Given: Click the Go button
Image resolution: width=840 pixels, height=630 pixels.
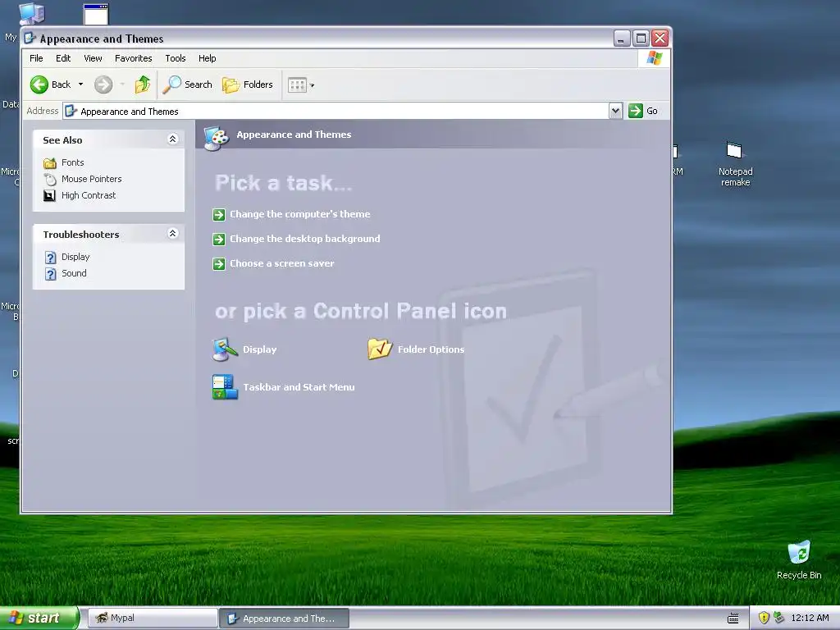Looking at the screenshot, I should (643, 111).
